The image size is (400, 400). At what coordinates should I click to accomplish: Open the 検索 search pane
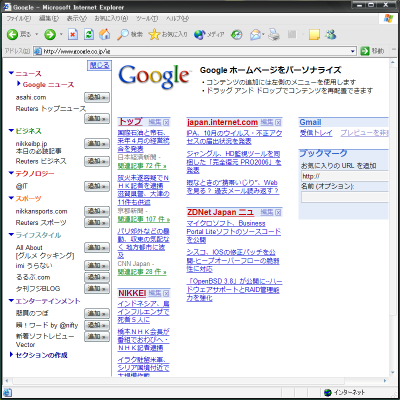130,34
